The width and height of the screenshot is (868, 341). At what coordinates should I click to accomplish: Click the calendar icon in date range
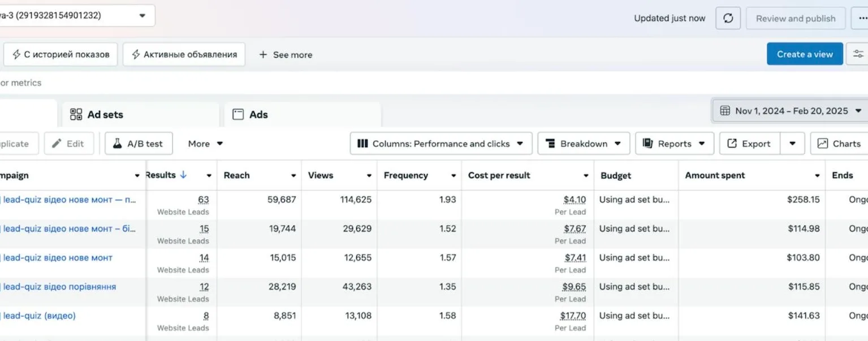click(725, 111)
